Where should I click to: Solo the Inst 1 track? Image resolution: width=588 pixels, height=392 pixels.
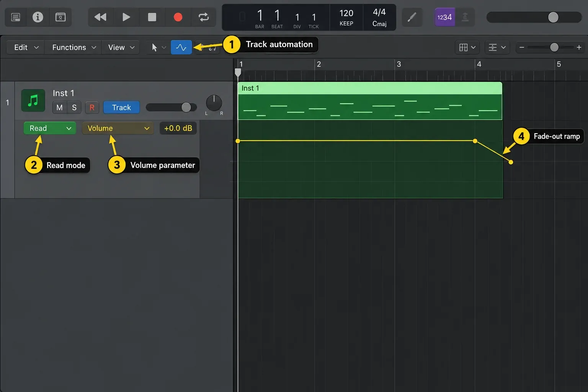pos(74,108)
